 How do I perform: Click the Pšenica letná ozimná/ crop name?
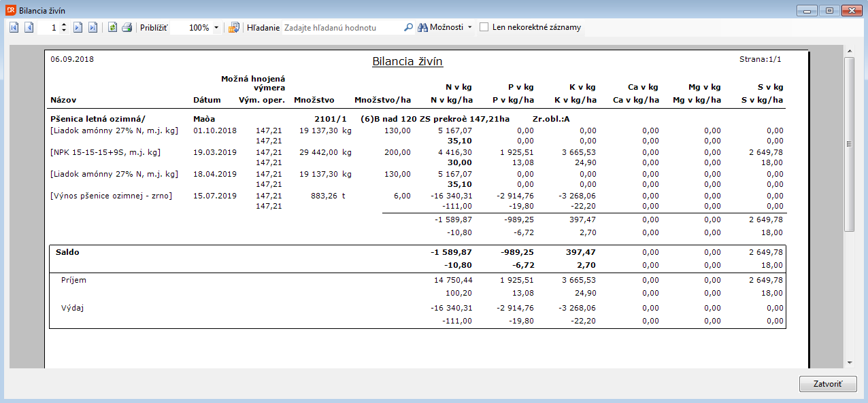pyautogui.click(x=98, y=119)
